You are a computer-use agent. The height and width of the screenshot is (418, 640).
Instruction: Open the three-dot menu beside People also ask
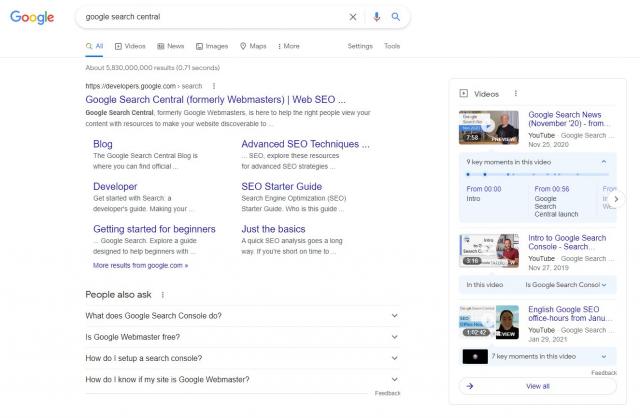pyautogui.click(x=163, y=295)
